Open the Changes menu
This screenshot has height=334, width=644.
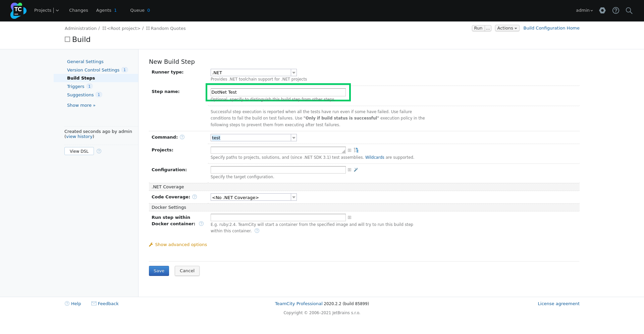pyautogui.click(x=78, y=10)
